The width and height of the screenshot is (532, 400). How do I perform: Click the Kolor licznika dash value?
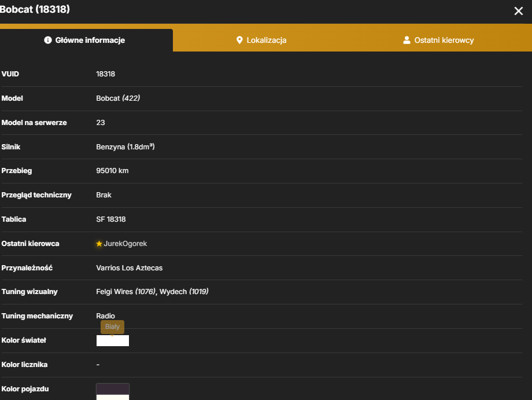coord(98,365)
